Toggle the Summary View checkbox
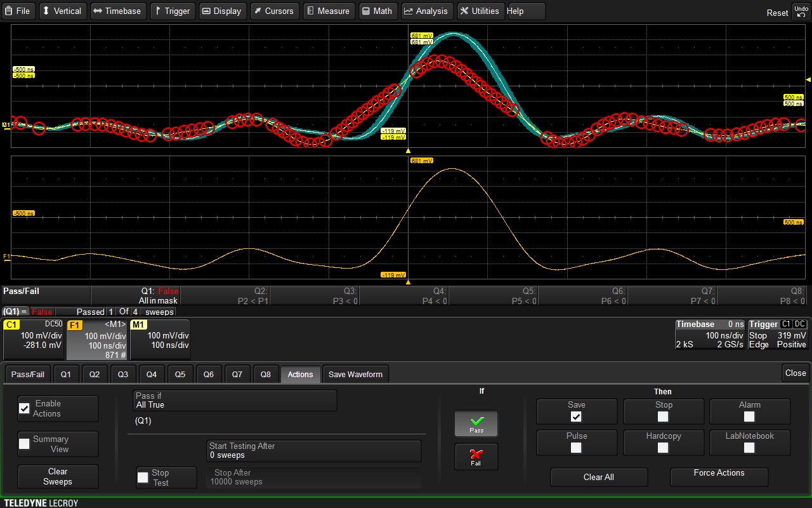812x508 pixels. pyautogui.click(x=24, y=444)
